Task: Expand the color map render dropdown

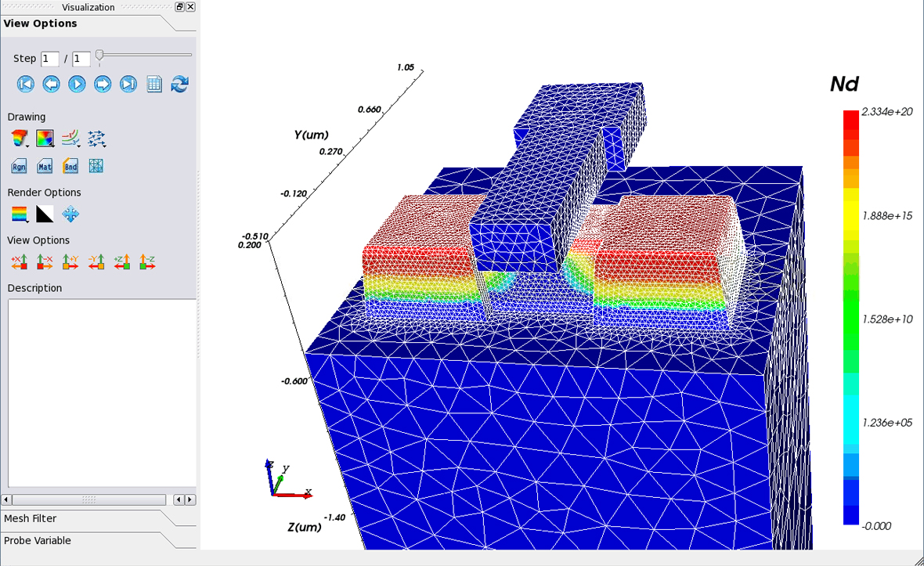Action: click(x=20, y=215)
